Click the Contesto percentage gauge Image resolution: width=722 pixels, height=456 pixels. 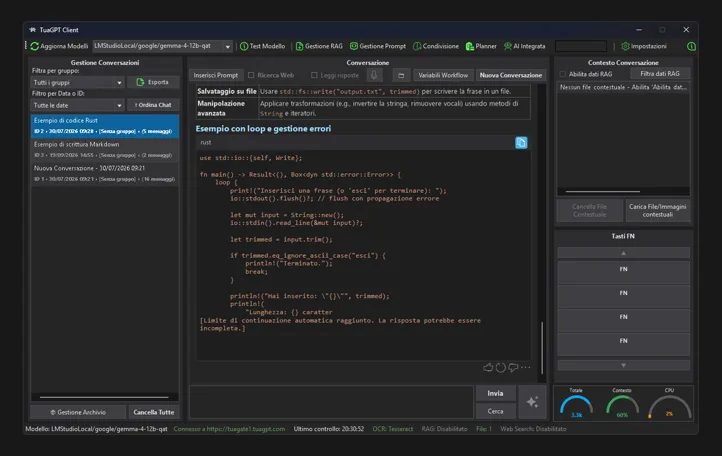coord(623,404)
